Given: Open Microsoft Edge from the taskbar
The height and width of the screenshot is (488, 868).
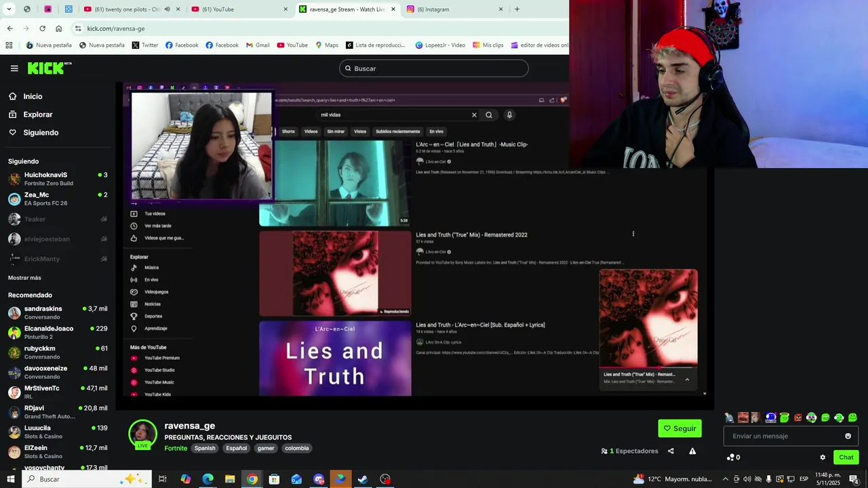Looking at the screenshot, I should pyautogui.click(x=208, y=479).
